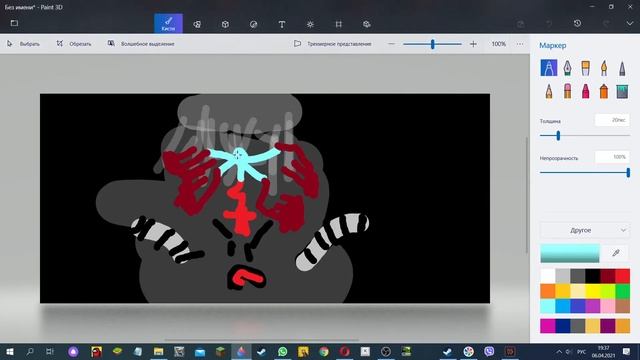The width and height of the screenshot is (640, 360).
Task: Zoom in with the plus button
Action: (x=473, y=44)
